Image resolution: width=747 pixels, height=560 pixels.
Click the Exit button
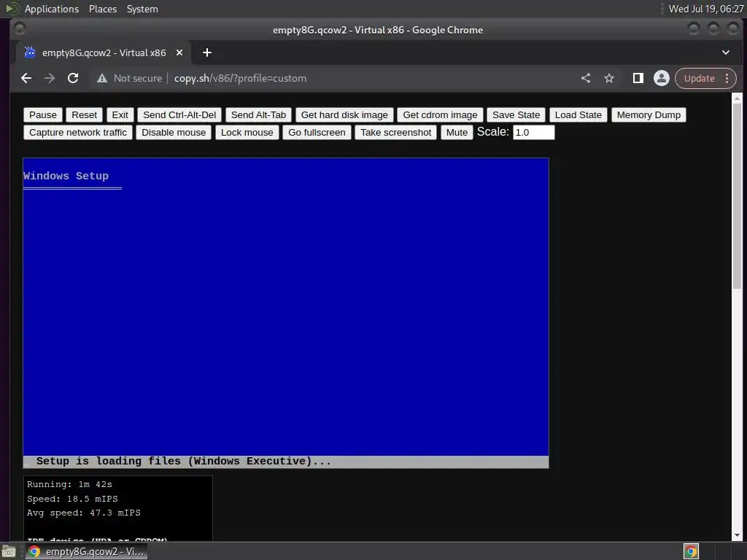120,114
